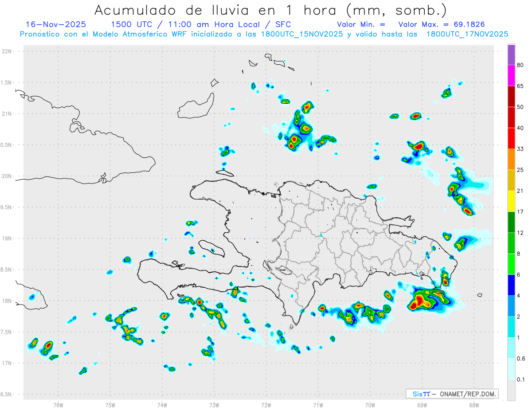The image size is (532, 411).
Task: Click the light blue swatch between 2 and 4
Action: [x=511, y=306]
